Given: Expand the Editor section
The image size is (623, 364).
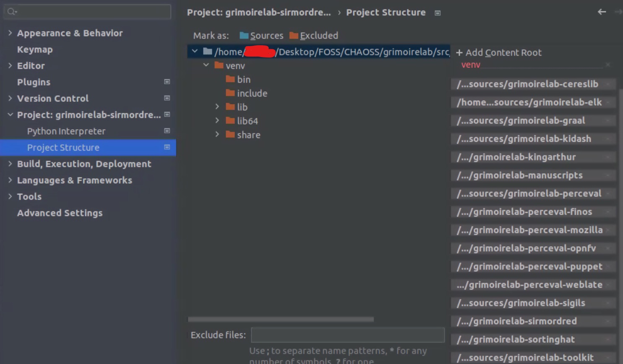Looking at the screenshot, I should [10, 65].
